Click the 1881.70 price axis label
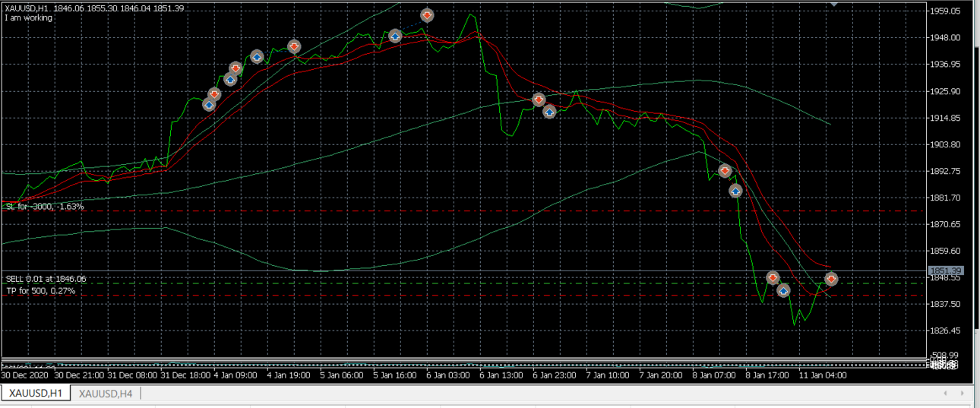Viewport: 980px width, 408px height. pyautogui.click(x=946, y=198)
